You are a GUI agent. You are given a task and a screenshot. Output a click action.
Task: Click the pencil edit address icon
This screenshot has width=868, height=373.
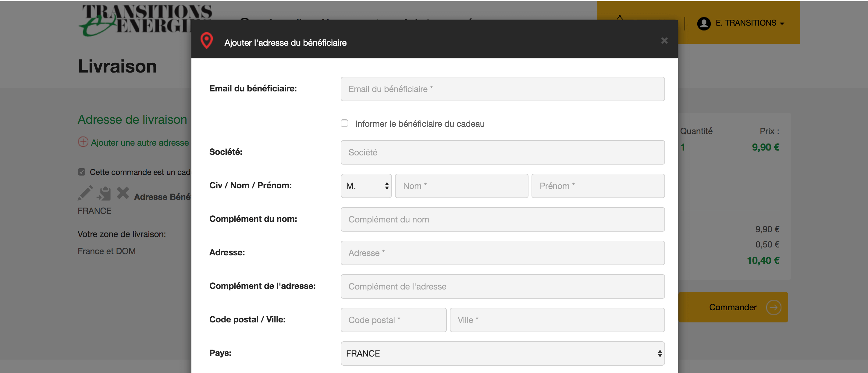[85, 193]
